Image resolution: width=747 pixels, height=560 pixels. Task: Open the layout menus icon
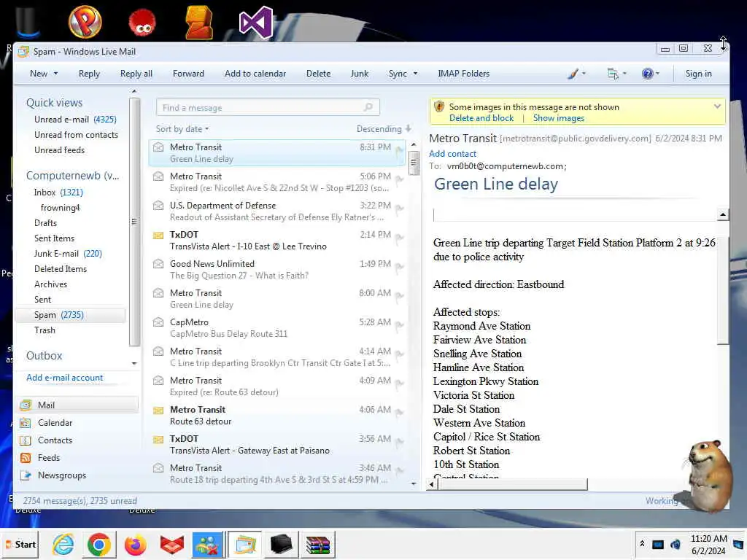pos(613,74)
